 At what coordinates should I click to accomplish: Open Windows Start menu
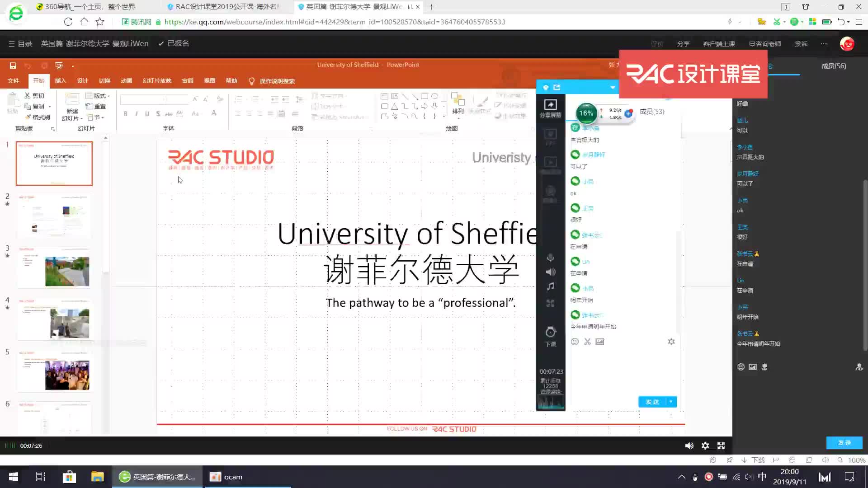(x=14, y=477)
